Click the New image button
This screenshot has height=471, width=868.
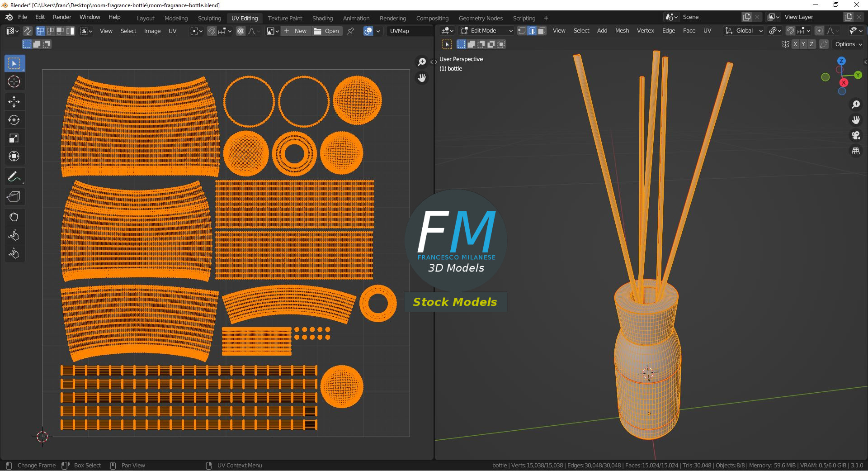[296, 31]
